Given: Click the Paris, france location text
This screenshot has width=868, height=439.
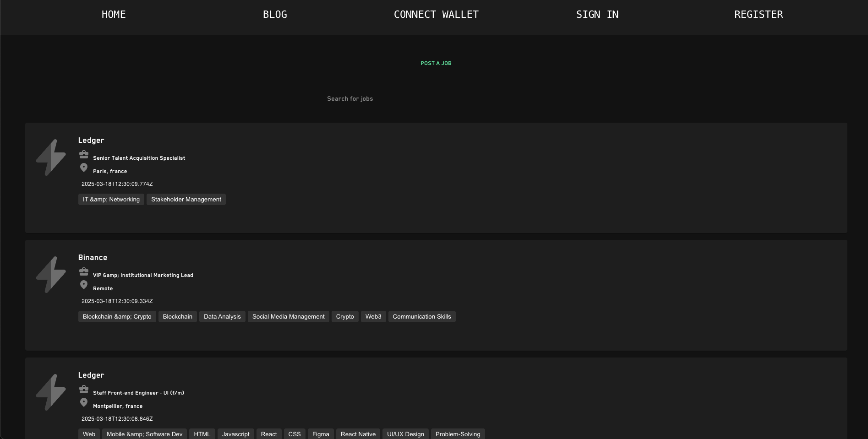Looking at the screenshot, I should [x=110, y=171].
